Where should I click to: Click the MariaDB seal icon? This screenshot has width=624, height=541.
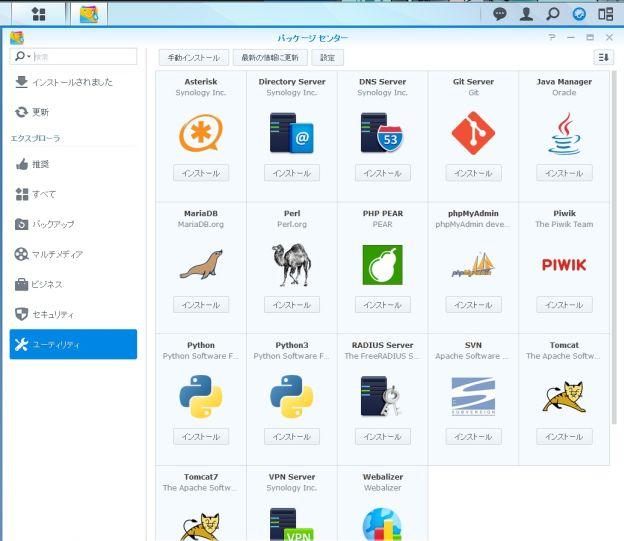(x=201, y=264)
